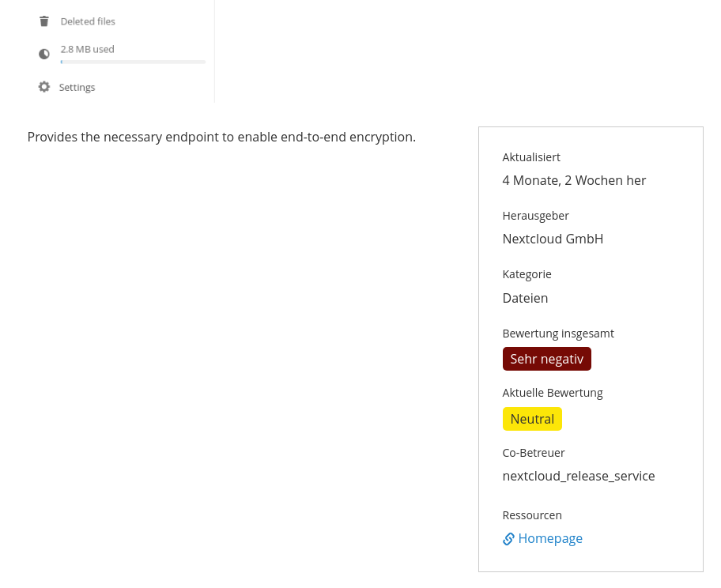721x588 pixels.
Task: Click the 2.8 MB used label
Action: (88, 49)
